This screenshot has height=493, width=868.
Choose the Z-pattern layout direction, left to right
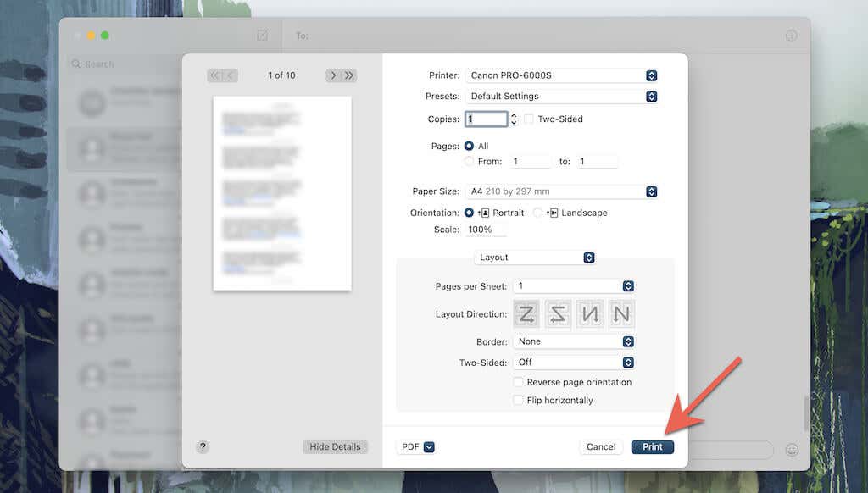click(526, 314)
